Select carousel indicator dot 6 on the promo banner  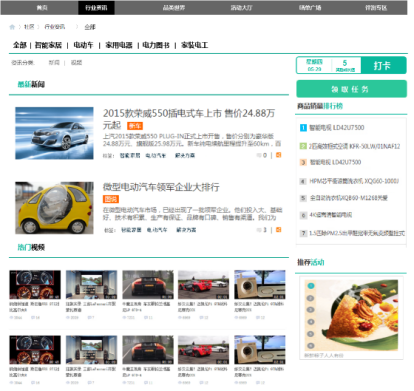(311, 346)
